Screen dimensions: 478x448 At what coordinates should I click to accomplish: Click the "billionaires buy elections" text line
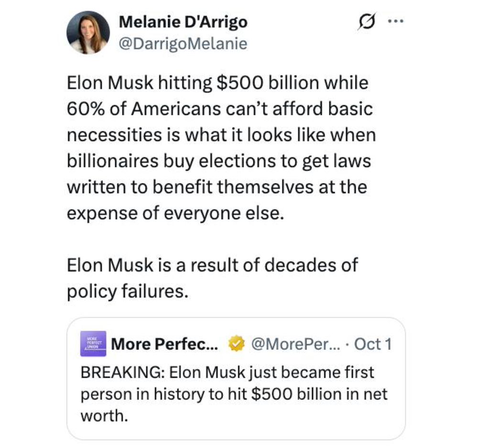218,161
